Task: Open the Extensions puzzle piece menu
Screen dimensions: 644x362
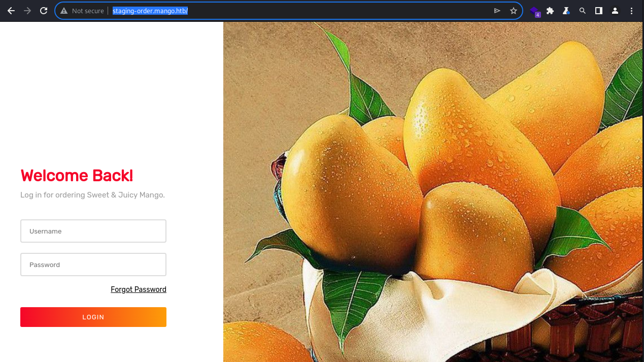Action: [x=550, y=11]
